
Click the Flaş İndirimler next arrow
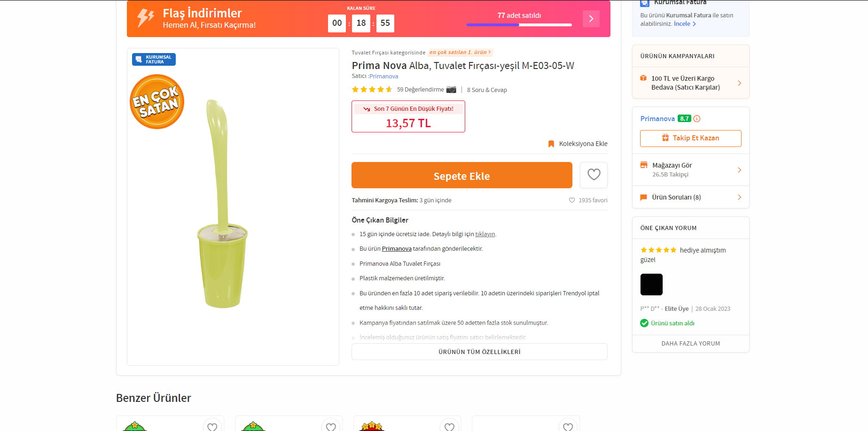click(x=591, y=19)
